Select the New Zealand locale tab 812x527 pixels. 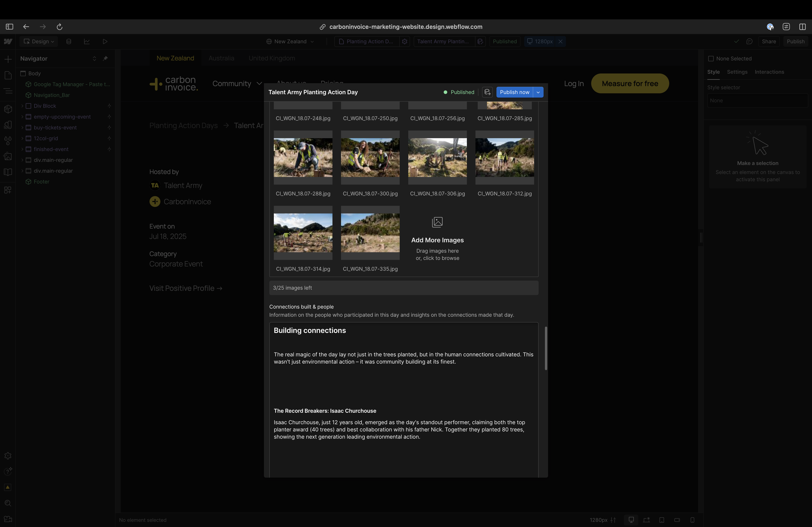tap(175, 58)
